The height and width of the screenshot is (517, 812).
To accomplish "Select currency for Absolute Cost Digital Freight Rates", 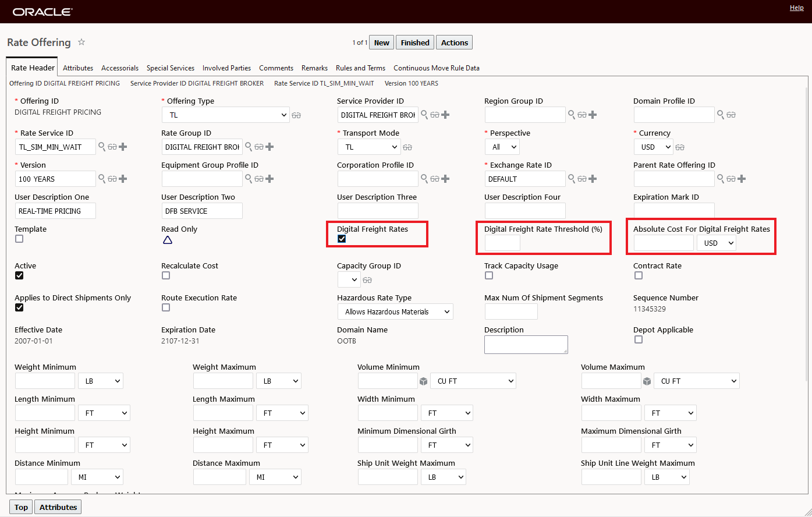I will coord(717,243).
